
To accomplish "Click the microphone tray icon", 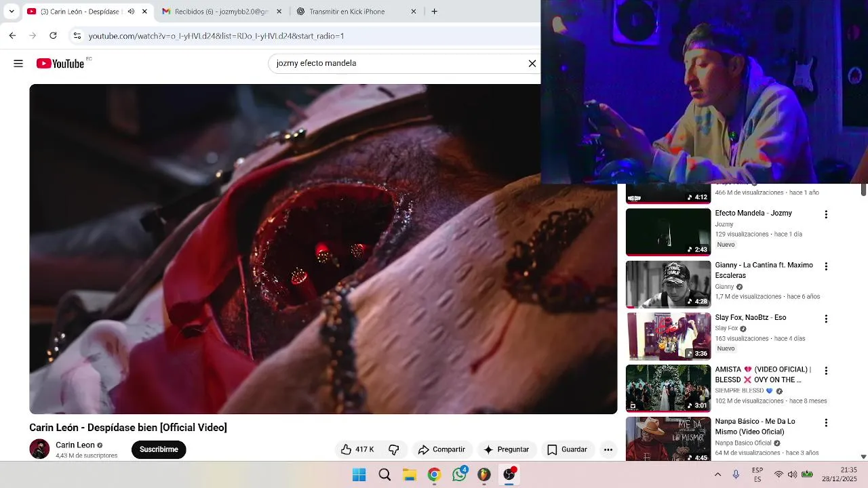I will click(736, 474).
